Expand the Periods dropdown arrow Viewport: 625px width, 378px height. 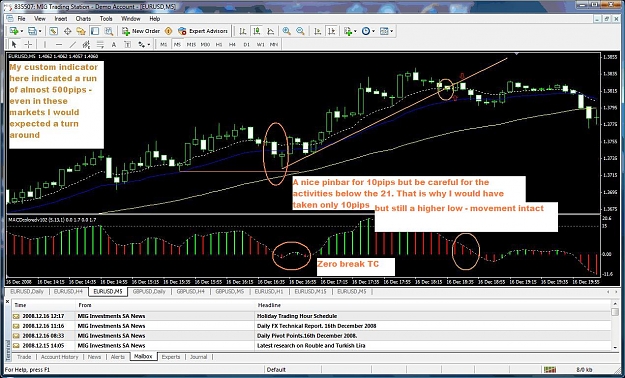373,31
